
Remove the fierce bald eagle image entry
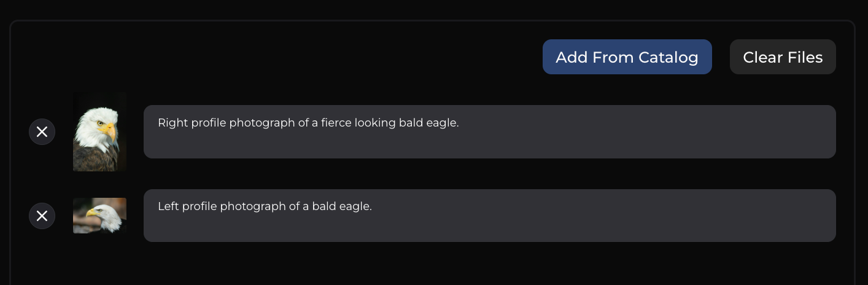pos(42,131)
